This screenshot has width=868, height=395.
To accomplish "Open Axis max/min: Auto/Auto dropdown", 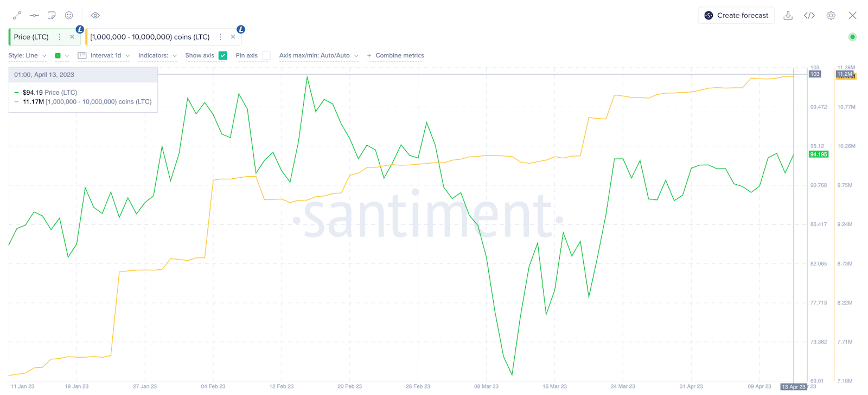I will 318,56.
